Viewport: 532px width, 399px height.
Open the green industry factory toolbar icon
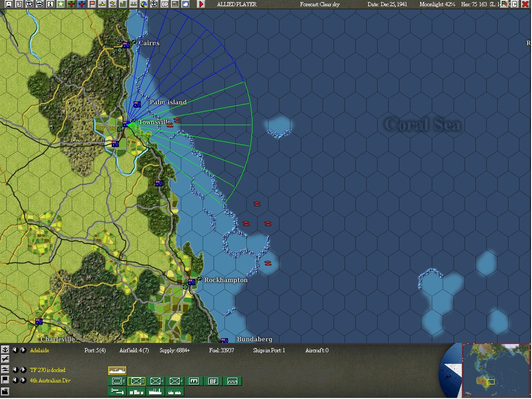(x=123, y=4)
